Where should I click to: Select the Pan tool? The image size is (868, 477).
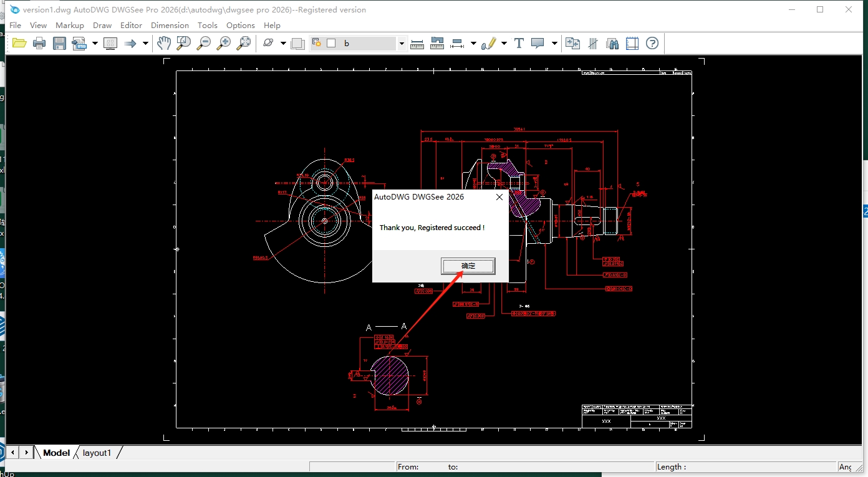tap(164, 43)
